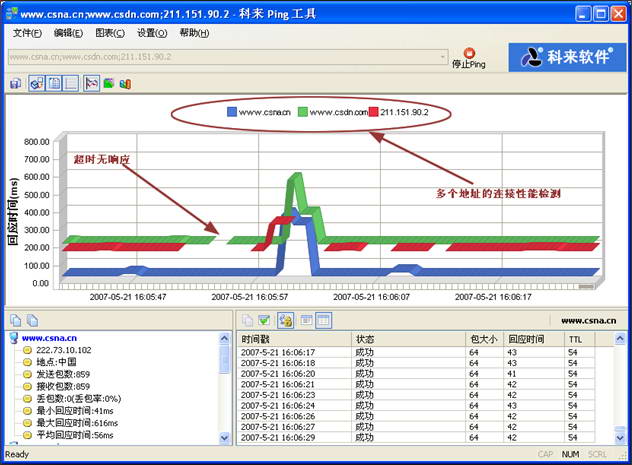Click the green www.csdn.com legend swatch
This screenshot has height=465, width=632.
coord(303,112)
